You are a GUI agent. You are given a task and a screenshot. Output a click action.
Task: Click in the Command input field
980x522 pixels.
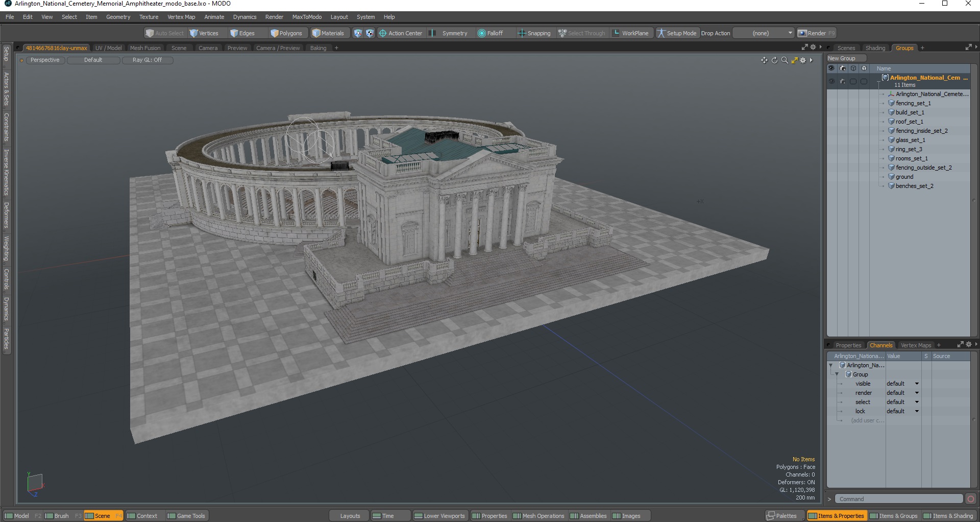click(x=899, y=499)
